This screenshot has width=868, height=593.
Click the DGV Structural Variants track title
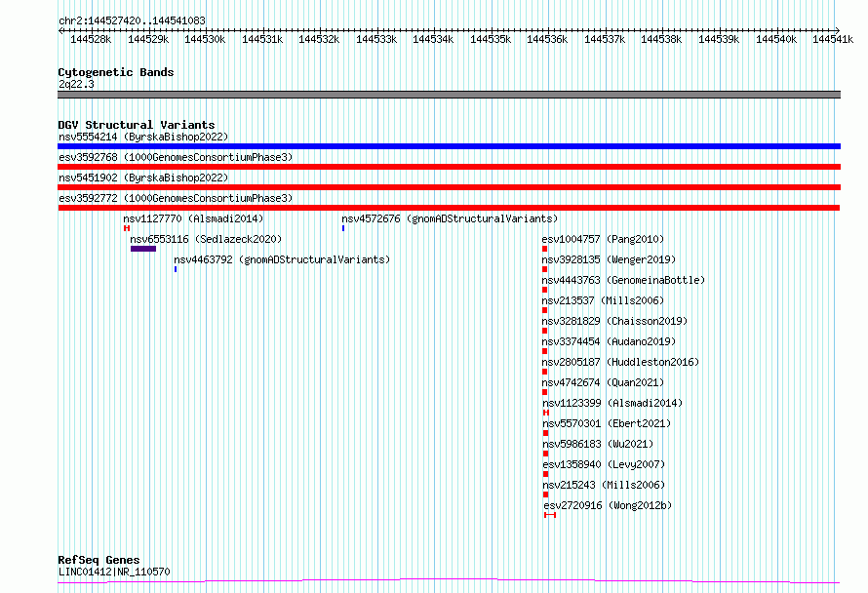pyautogui.click(x=137, y=125)
